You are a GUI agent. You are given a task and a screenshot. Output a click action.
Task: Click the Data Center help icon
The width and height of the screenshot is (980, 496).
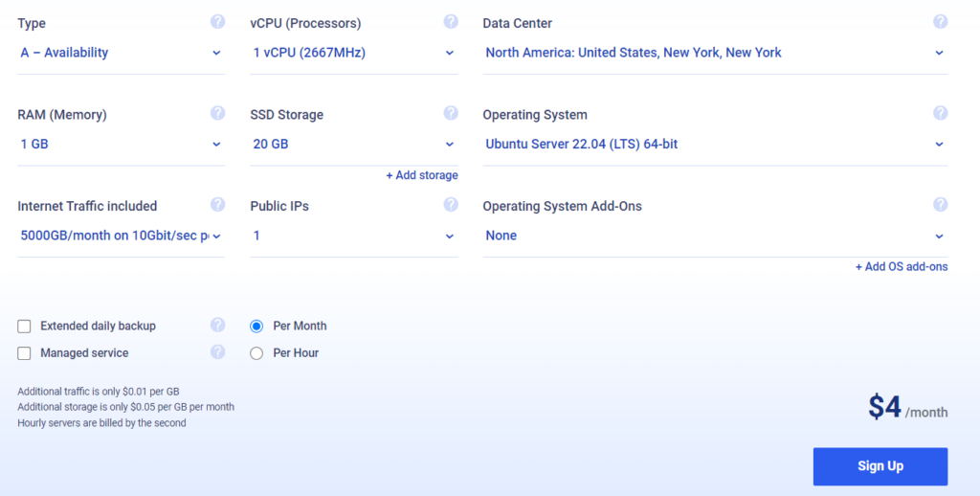point(940,22)
